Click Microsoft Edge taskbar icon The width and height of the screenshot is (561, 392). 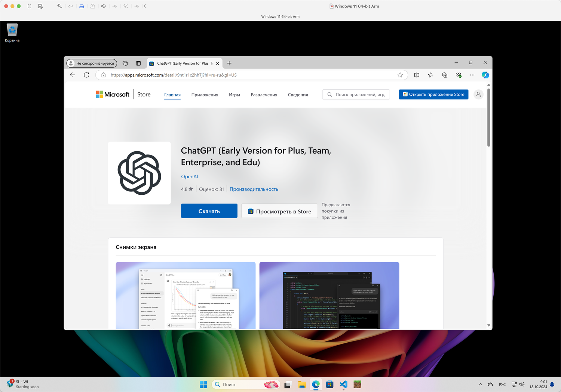(x=316, y=385)
